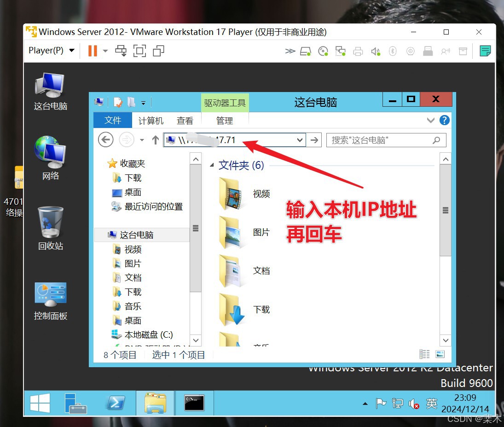Open the 文件 ribbon tab
This screenshot has height=427, width=504.
pos(112,121)
